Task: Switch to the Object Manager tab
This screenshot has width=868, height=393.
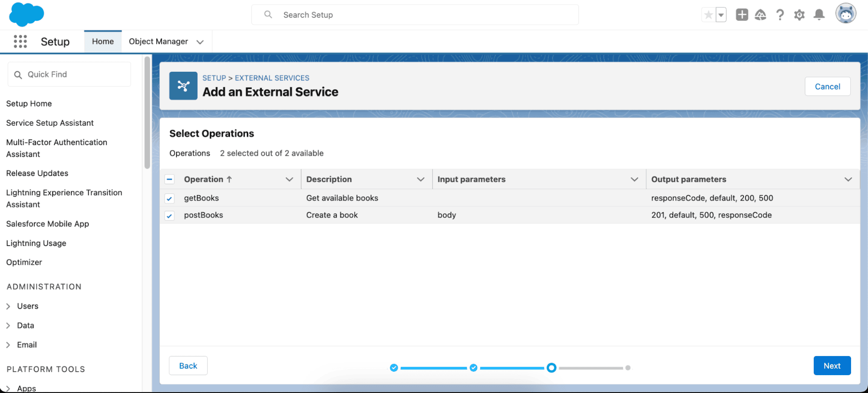Action: [158, 42]
